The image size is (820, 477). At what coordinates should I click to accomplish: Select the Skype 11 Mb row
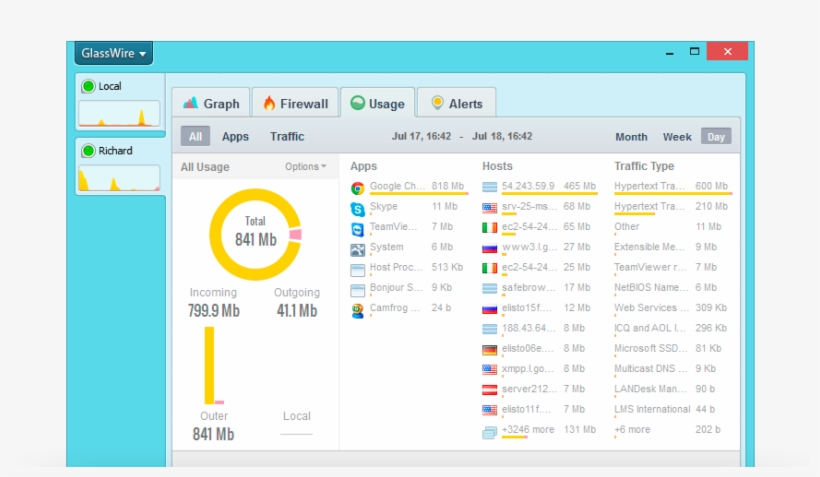(x=408, y=208)
